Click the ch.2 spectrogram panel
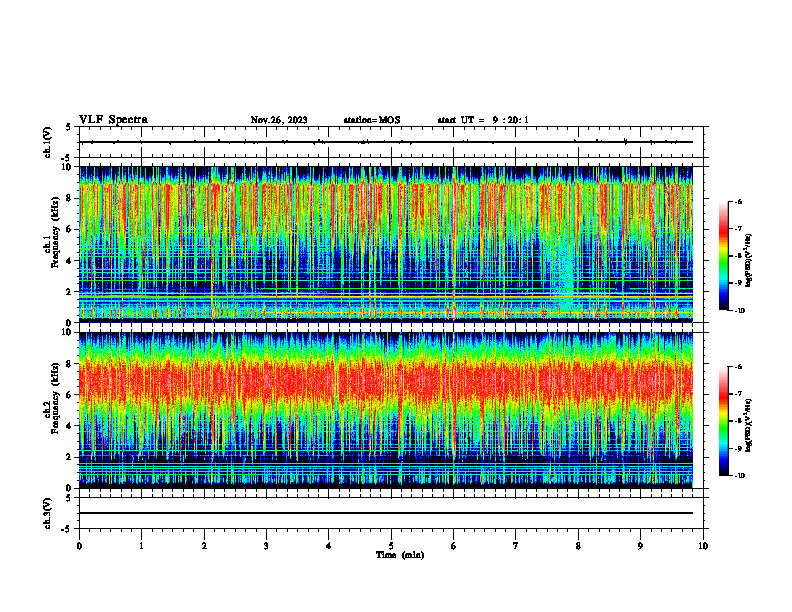 386,410
